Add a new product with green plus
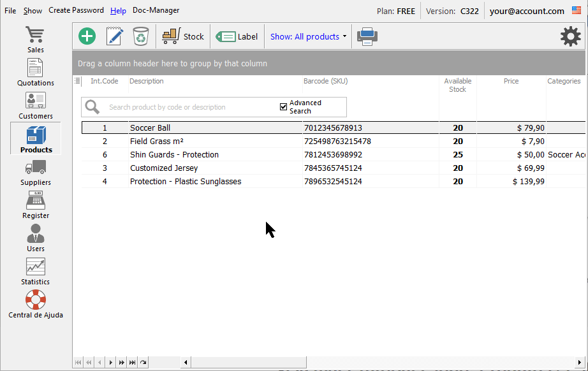The height and width of the screenshot is (371, 588). point(87,36)
